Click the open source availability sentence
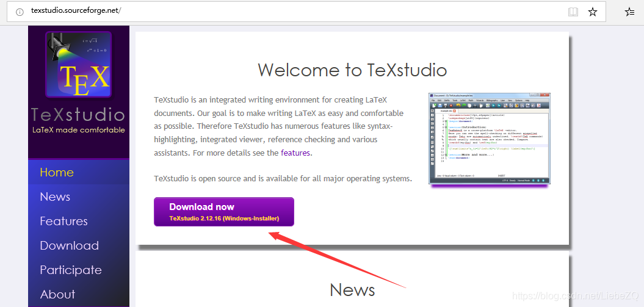Screen dimensions: 644x307 pyautogui.click(x=283, y=179)
